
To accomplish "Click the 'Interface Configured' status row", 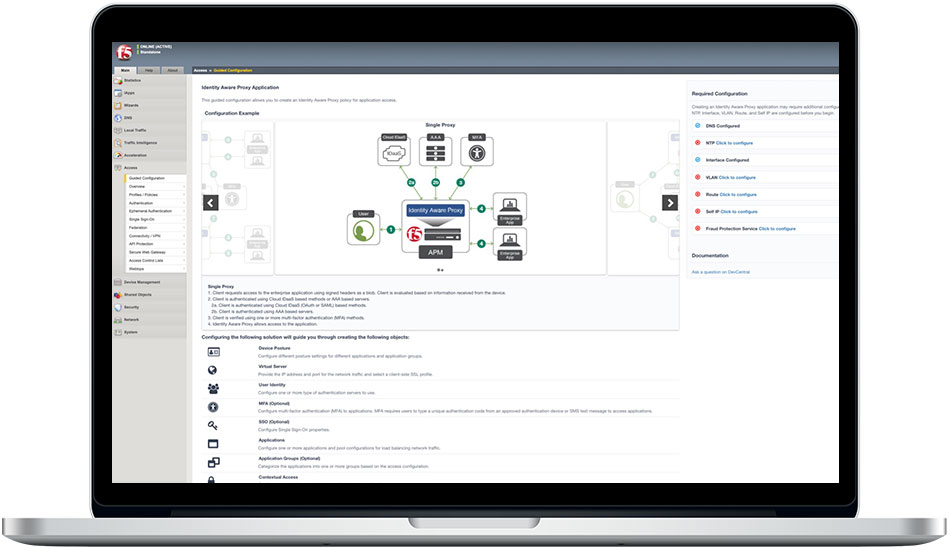I will [x=766, y=161].
